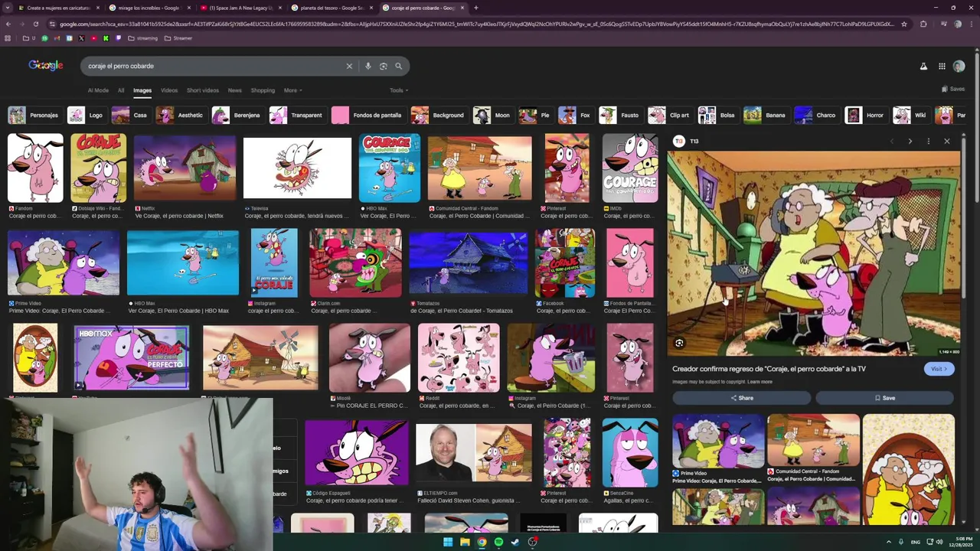Open tab search dropdown in Chrome

click(x=8, y=8)
